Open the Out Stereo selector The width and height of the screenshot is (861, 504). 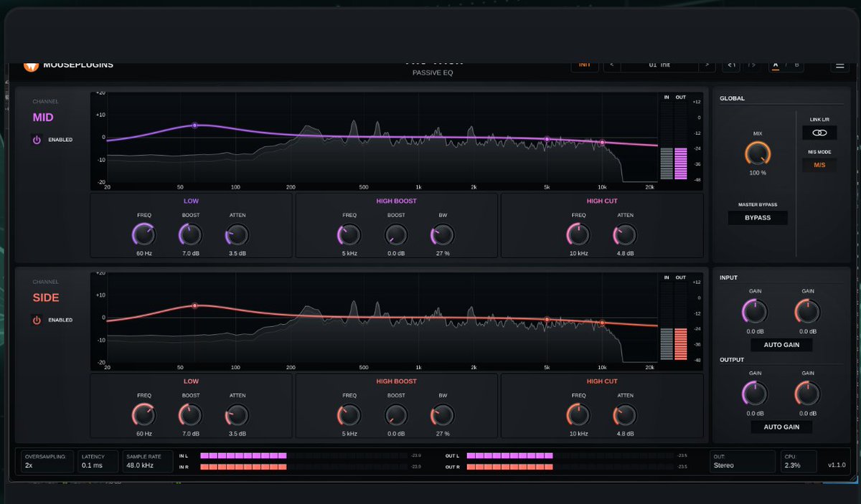[x=743, y=461]
